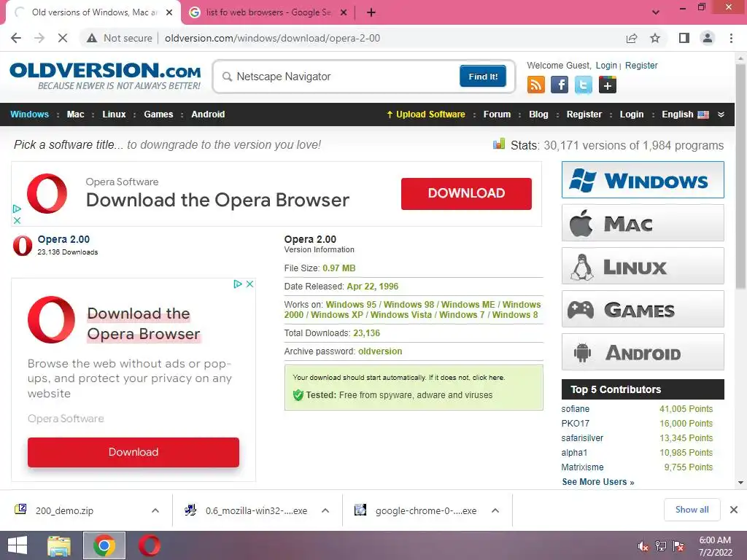
Task: Select the Android sidebar category button
Action: 643,352
